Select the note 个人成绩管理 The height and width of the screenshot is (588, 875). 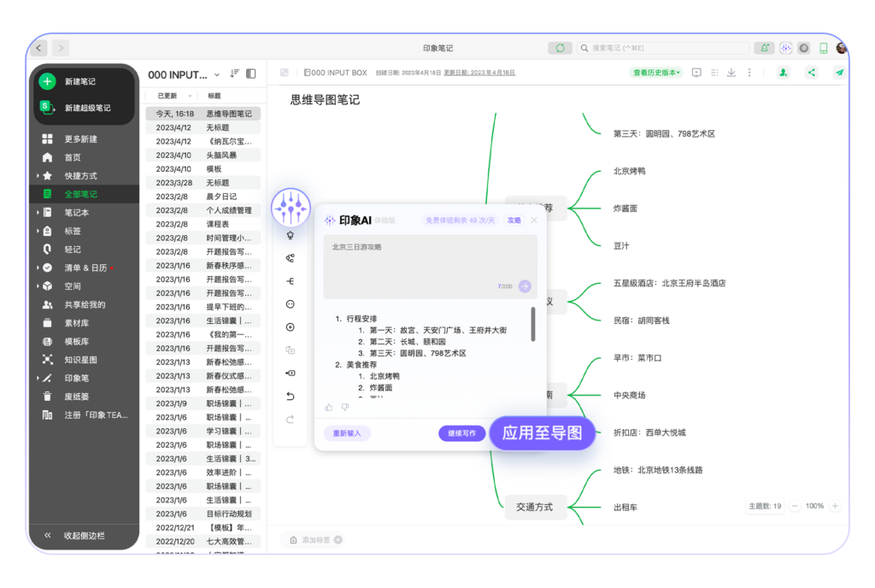[203, 210]
